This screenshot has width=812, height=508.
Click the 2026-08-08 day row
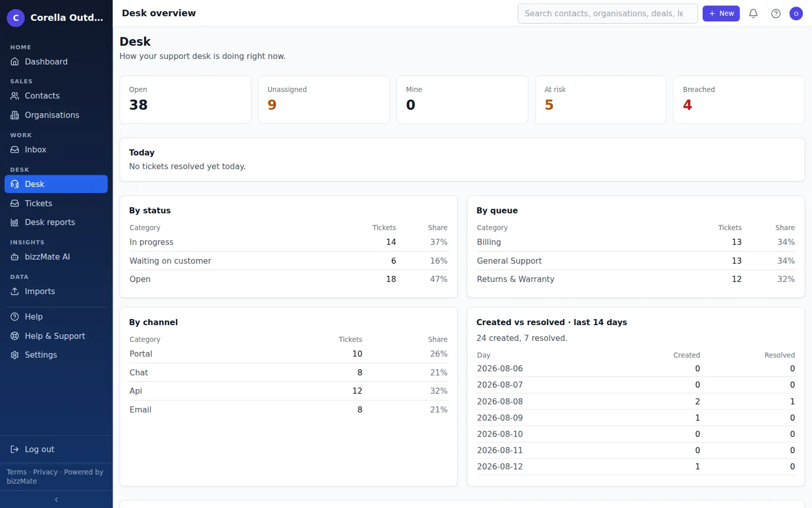(x=635, y=401)
